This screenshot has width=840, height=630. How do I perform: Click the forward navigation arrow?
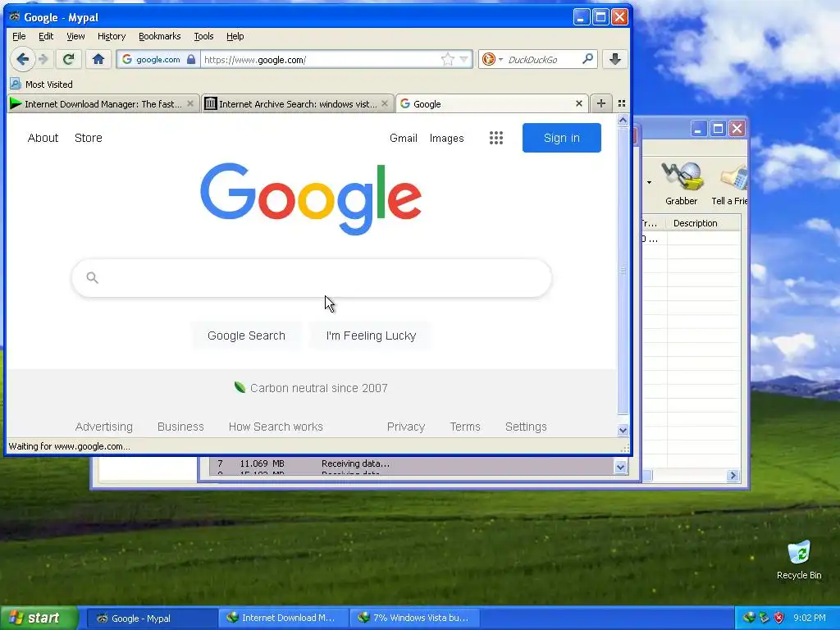coord(44,59)
